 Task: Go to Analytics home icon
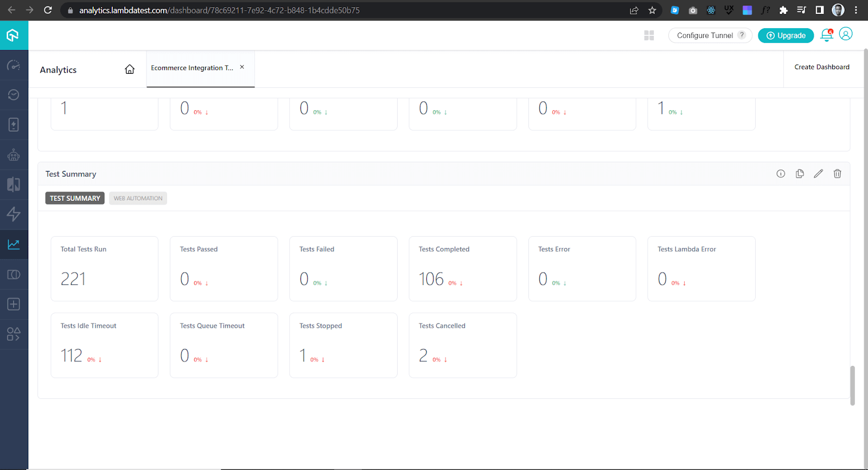point(130,69)
